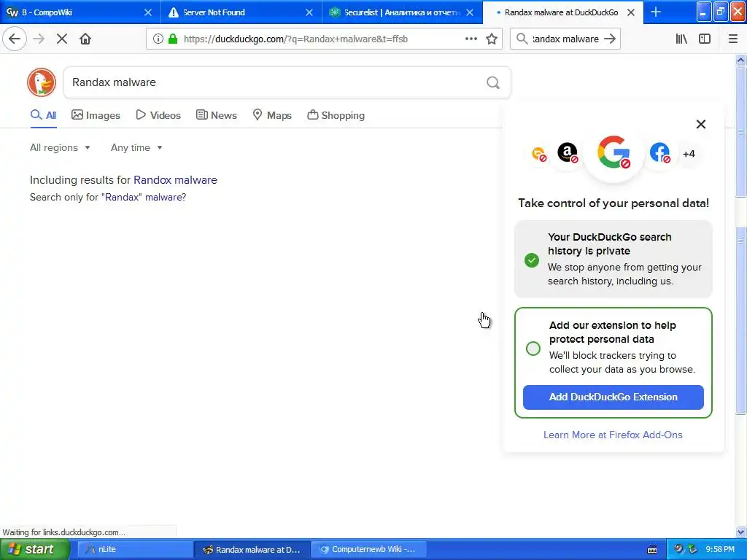Viewport: 747px width, 560px height.
Task: Switch to Computernewb Wiki taskbar window
Action: click(368, 550)
